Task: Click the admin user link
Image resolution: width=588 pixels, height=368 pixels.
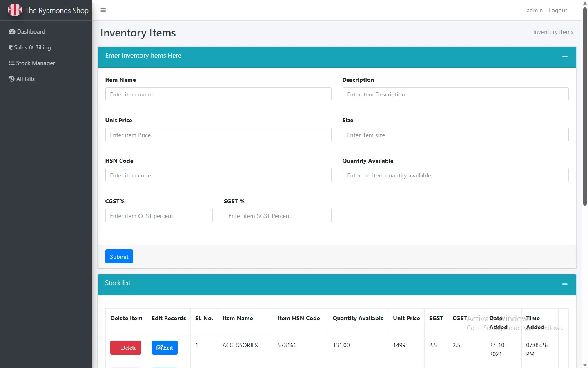Action: click(535, 10)
